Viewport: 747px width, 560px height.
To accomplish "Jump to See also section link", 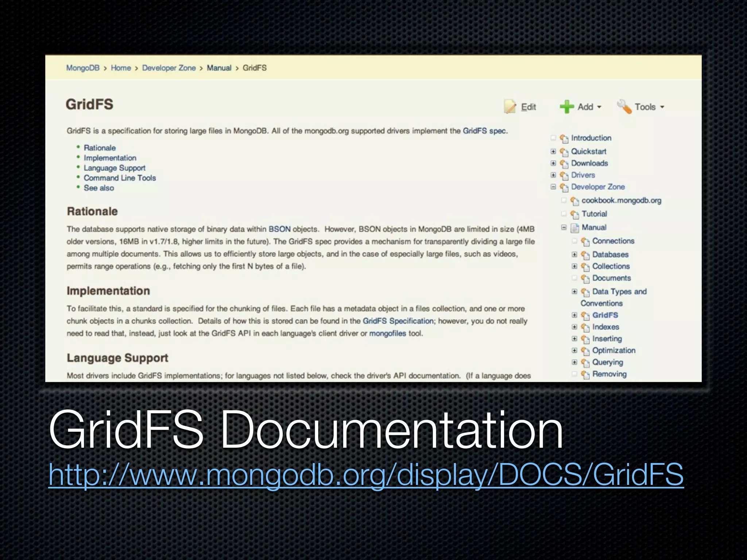I will [x=99, y=188].
